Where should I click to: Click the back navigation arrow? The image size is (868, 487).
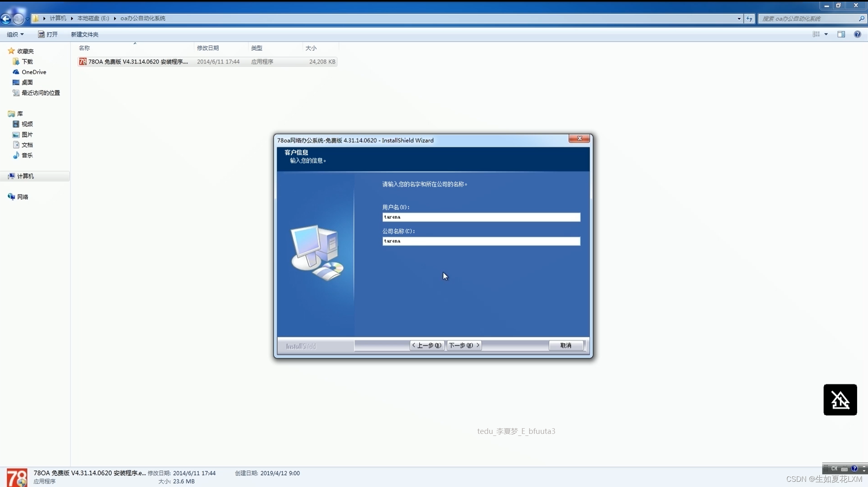click(x=6, y=19)
